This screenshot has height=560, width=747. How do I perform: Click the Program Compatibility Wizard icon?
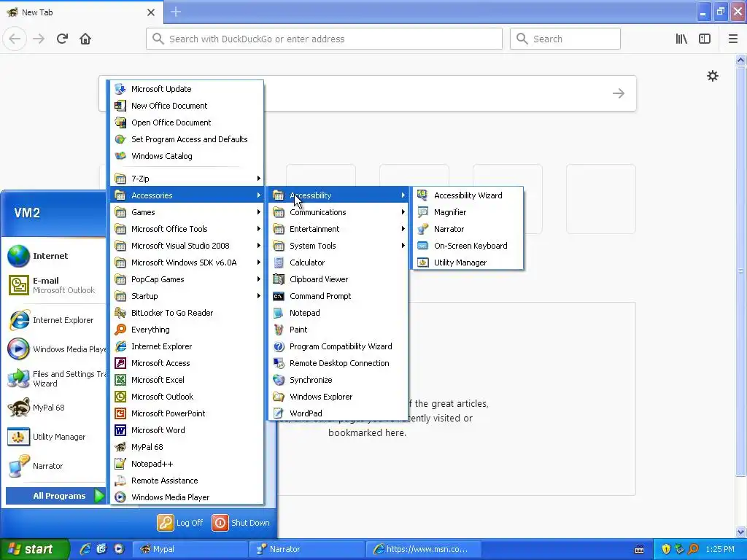tap(279, 346)
